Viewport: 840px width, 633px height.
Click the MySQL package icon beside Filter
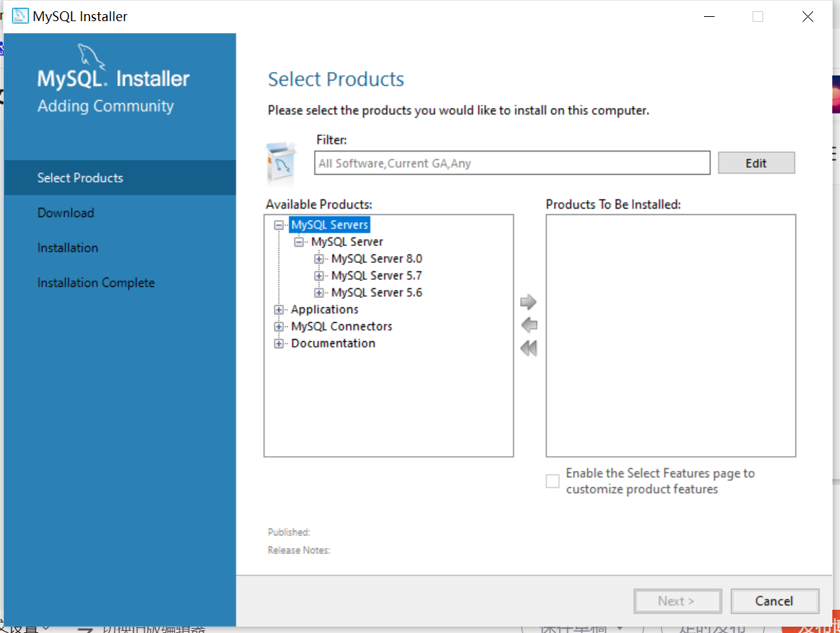coord(282,162)
